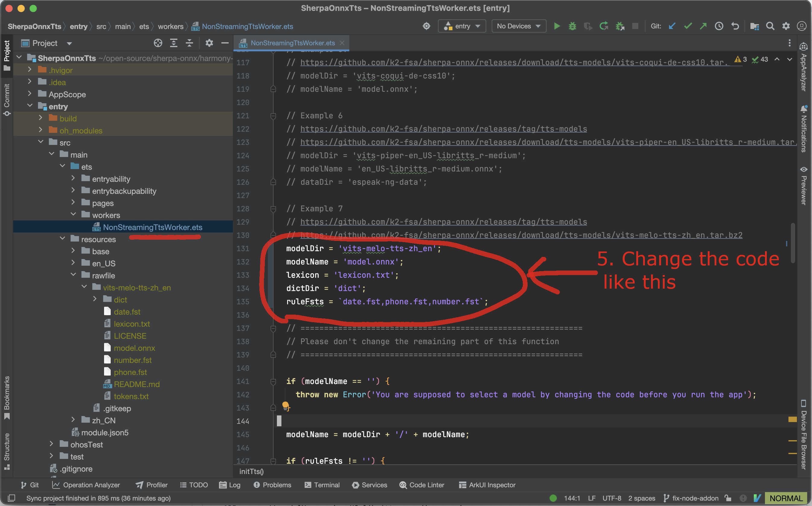The width and height of the screenshot is (812, 506).
Task: Open the tts-models link on line 122
Action: pyautogui.click(x=444, y=129)
